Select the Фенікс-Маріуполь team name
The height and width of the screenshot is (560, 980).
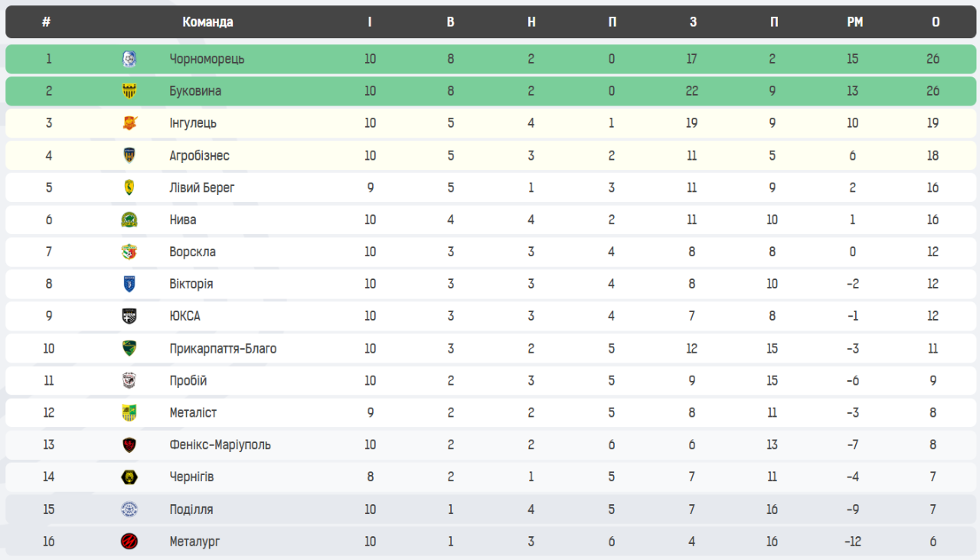point(220,445)
